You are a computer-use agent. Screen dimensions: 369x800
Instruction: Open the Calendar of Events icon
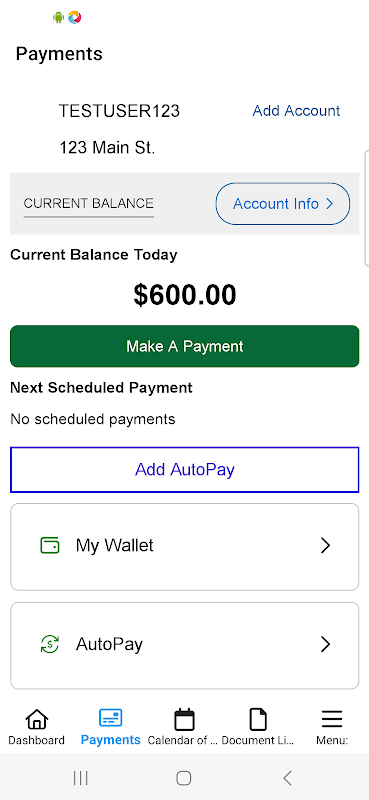pos(184,719)
